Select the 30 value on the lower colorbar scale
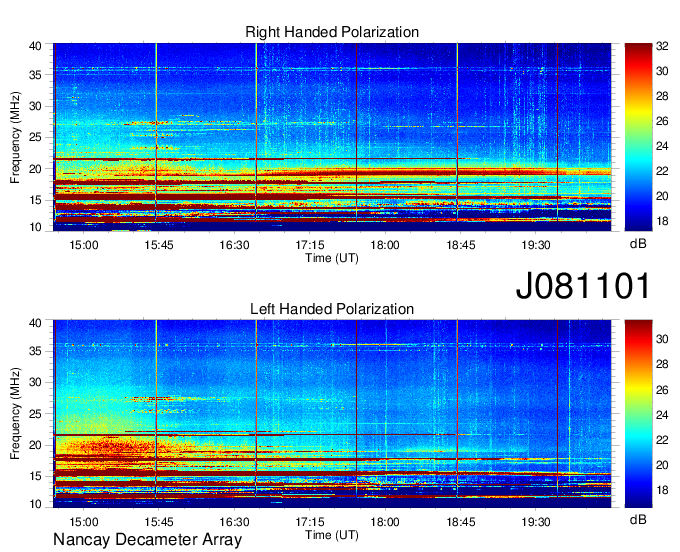680x552 pixels. pyautogui.click(x=662, y=339)
